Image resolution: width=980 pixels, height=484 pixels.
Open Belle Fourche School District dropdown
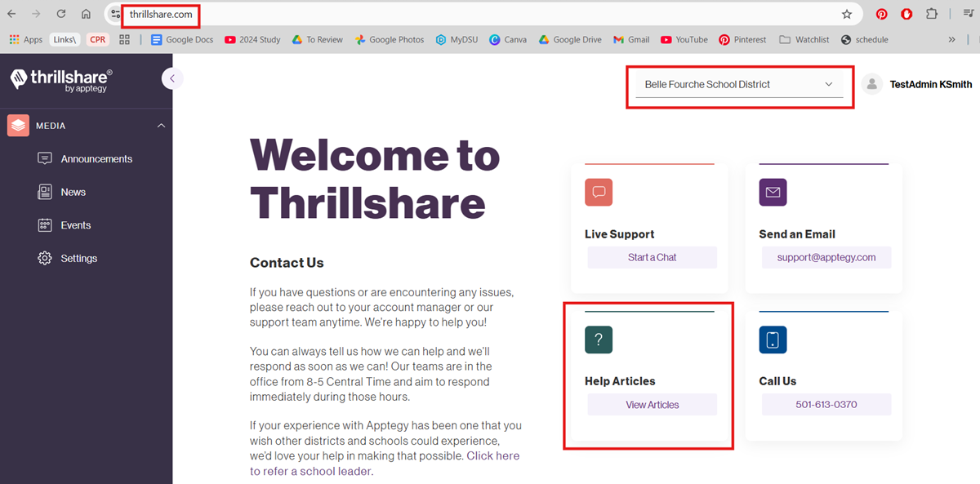coord(739,85)
